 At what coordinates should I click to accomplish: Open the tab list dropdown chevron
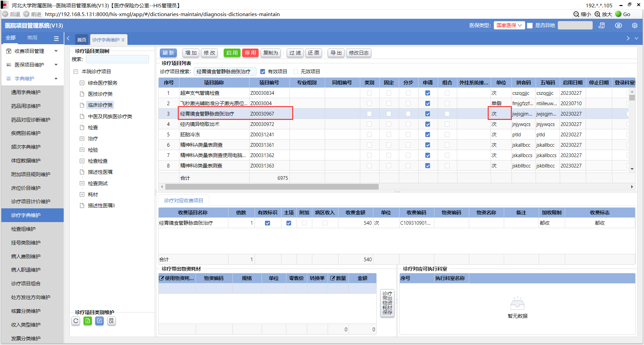pos(636,39)
